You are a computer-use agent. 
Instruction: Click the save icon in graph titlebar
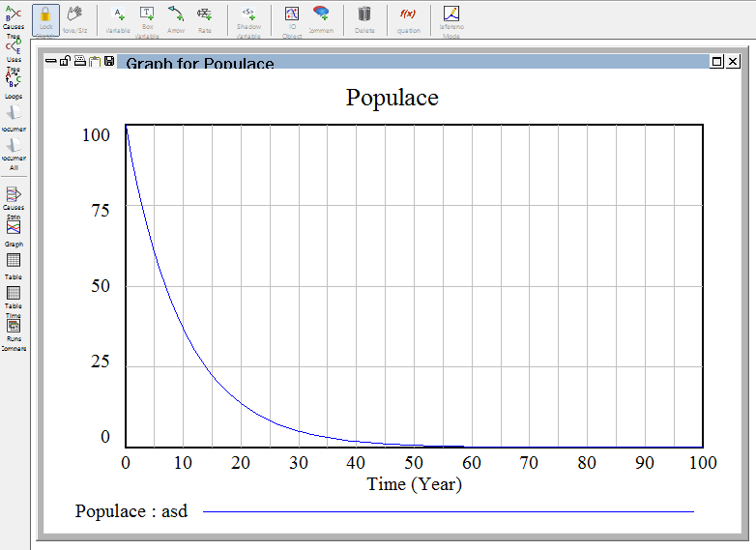click(108, 62)
